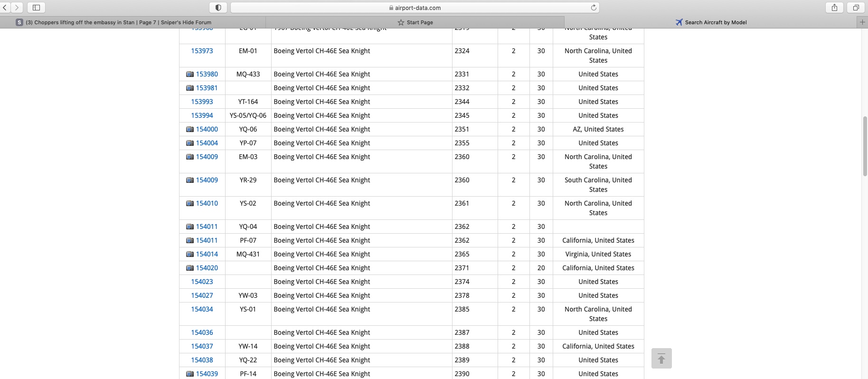Open aircraft serial link 153994
The width and height of the screenshot is (868, 379).
point(202,115)
